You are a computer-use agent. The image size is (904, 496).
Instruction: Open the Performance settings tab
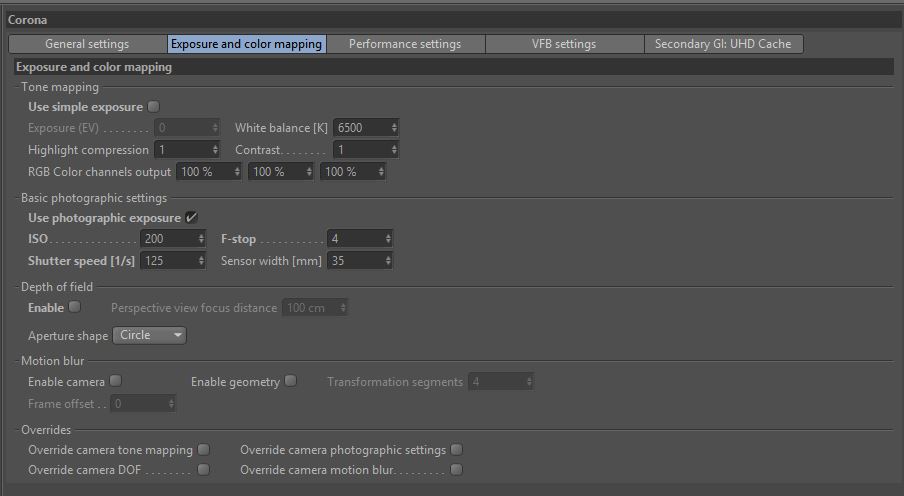(x=405, y=44)
